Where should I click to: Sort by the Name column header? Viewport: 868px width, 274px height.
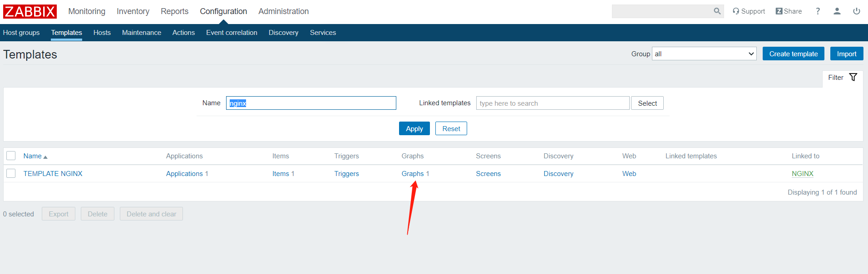(35, 156)
